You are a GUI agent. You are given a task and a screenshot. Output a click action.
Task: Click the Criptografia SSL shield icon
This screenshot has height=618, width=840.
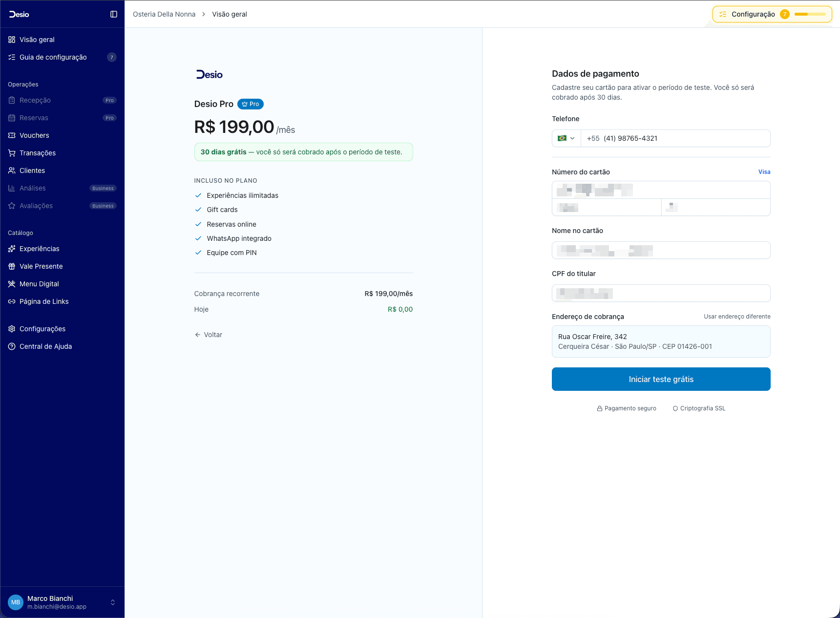(675, 408)
